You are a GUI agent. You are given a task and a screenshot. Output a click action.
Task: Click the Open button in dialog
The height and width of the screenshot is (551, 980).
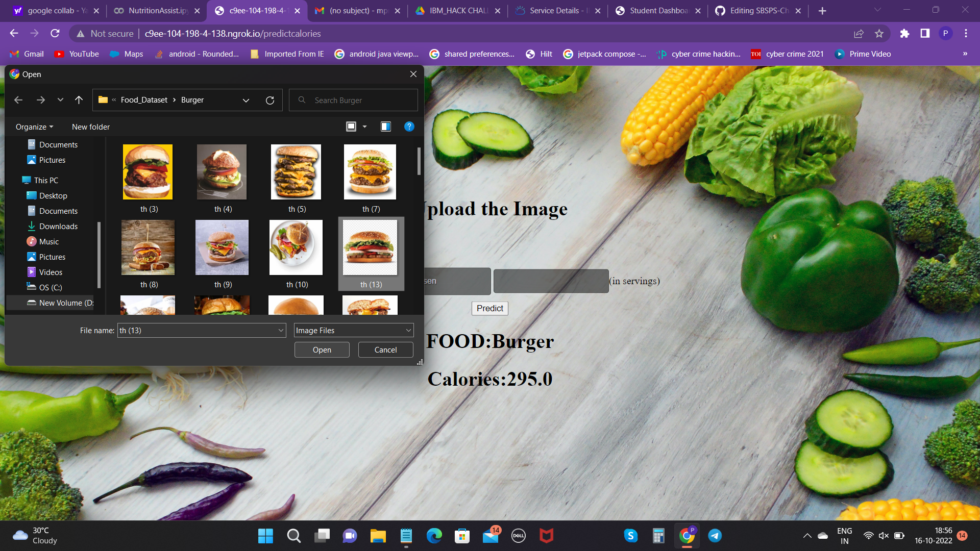322,350
